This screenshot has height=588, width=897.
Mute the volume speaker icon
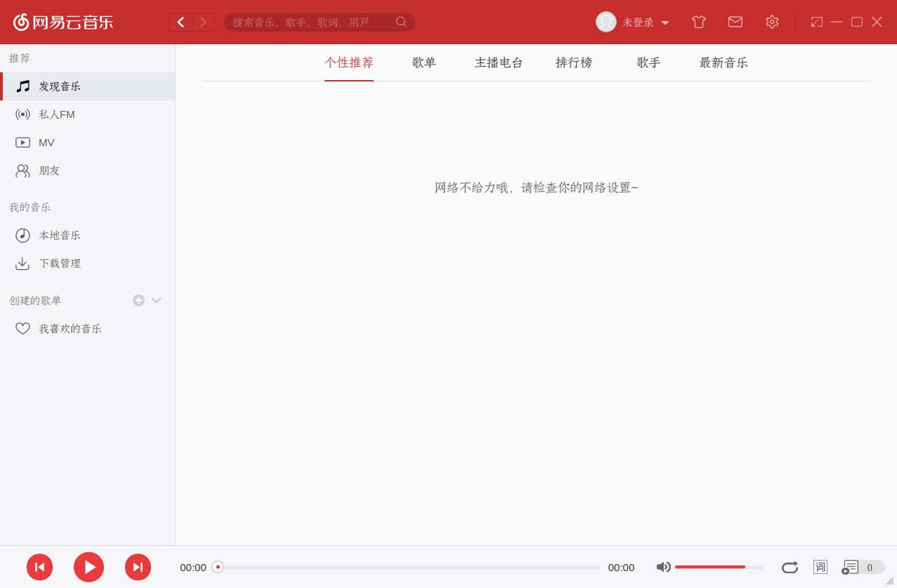[663, 567]
